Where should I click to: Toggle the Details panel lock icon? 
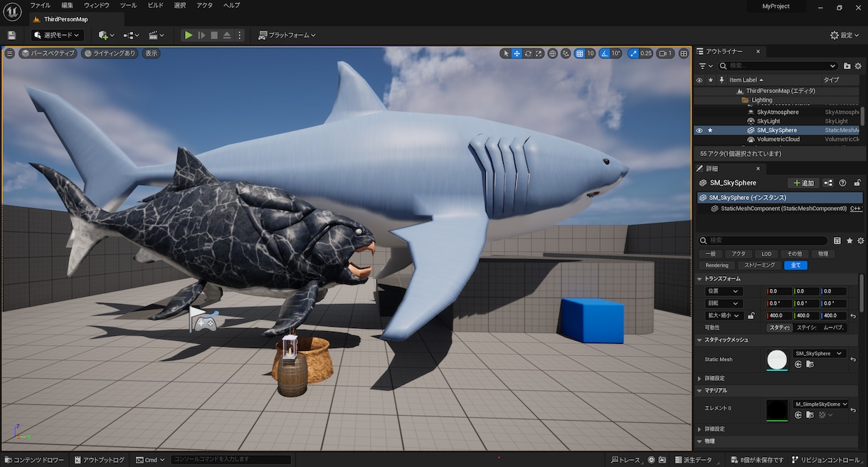[857, 183]
